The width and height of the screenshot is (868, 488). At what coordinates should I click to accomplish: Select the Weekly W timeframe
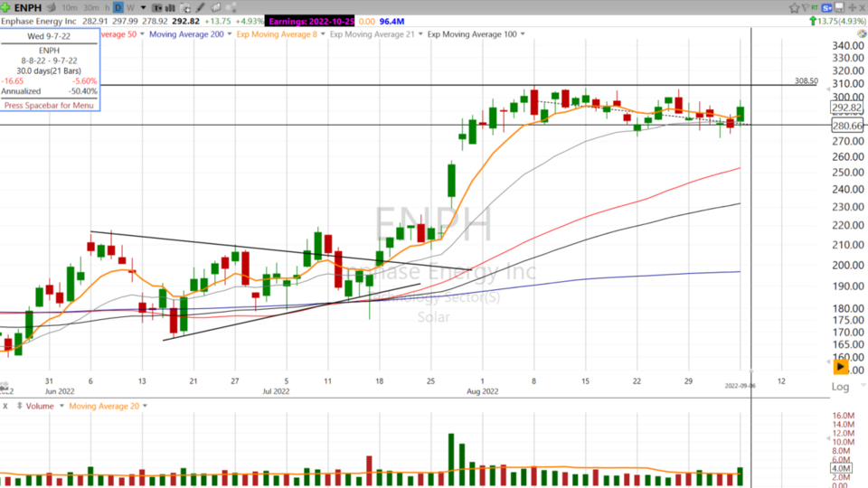pyautogui.click(x=130, y=8)
